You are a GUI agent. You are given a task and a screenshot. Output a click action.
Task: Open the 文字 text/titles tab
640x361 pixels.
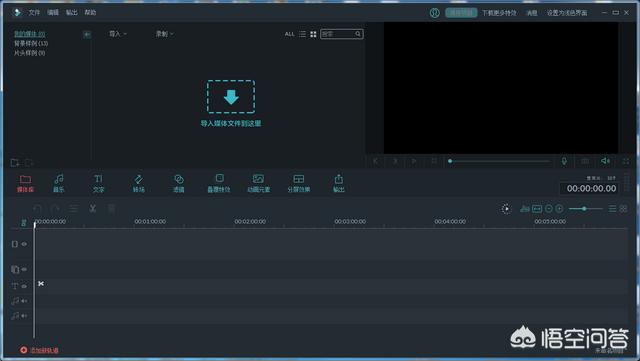tap(98, 184)
